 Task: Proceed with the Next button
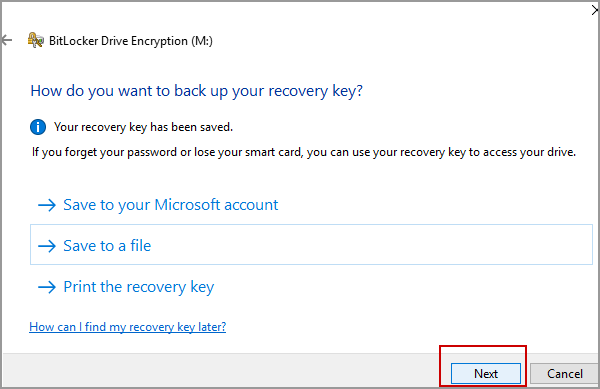click(486, 373)
